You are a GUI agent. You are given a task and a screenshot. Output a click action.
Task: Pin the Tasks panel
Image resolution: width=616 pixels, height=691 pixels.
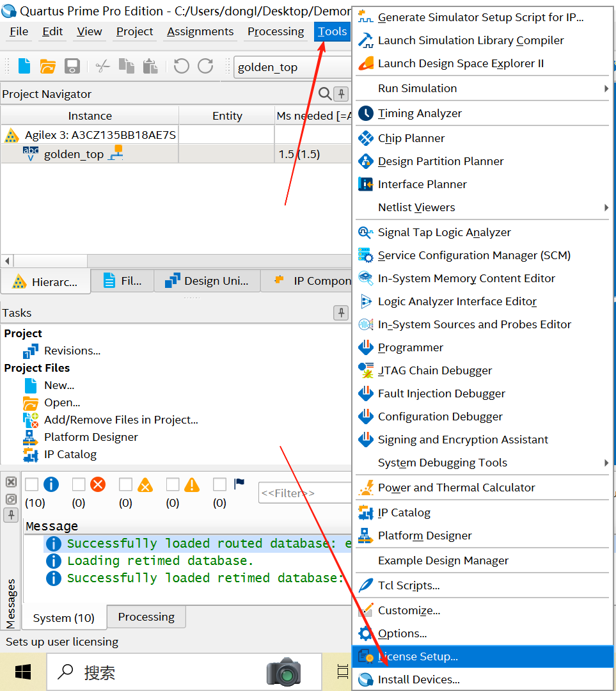[x=341, y=313]
